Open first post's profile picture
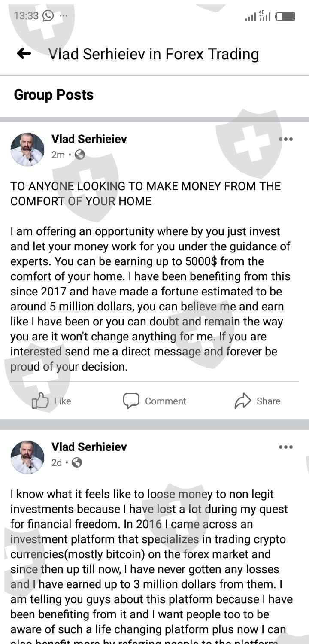Image resolution: width=309 pixels, height=644 pixels. 27,149
